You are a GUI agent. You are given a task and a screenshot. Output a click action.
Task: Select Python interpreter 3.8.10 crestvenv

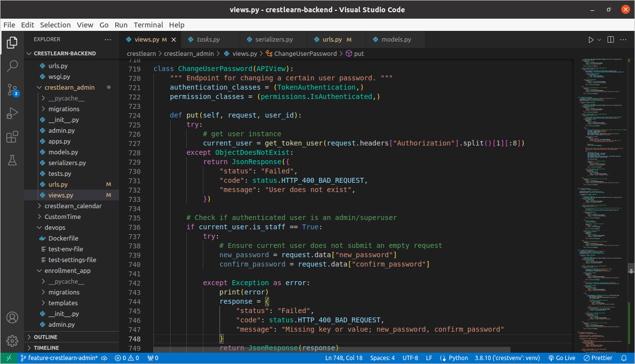pos(507,358)
